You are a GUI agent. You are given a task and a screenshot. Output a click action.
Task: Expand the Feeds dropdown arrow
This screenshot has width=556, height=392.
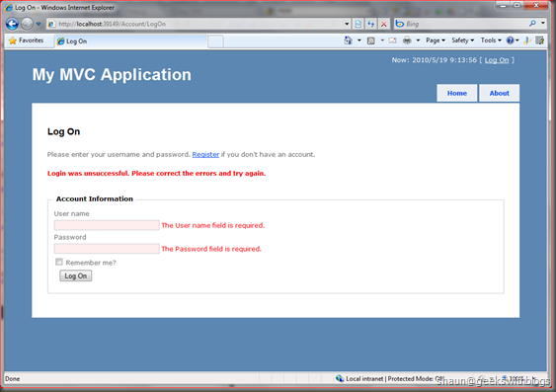click(382, 40)
